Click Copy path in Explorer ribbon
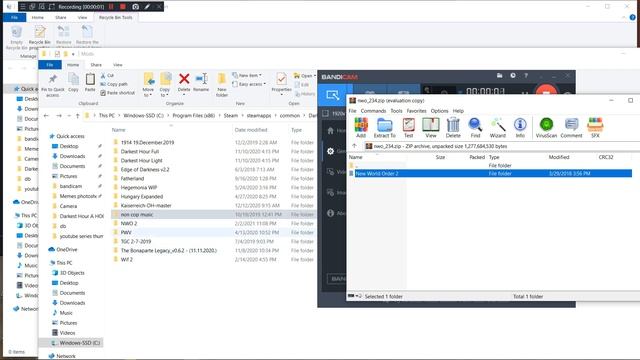The image size is (640, 360). tap(114, 84)
